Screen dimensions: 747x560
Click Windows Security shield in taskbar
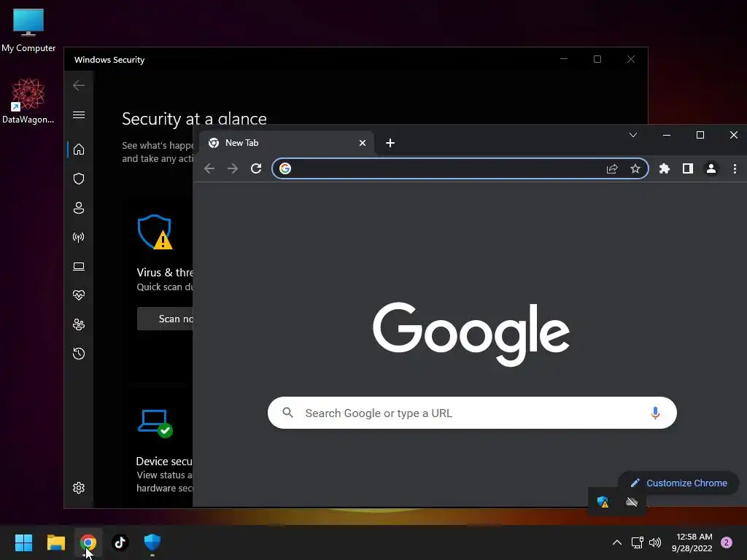152,542
